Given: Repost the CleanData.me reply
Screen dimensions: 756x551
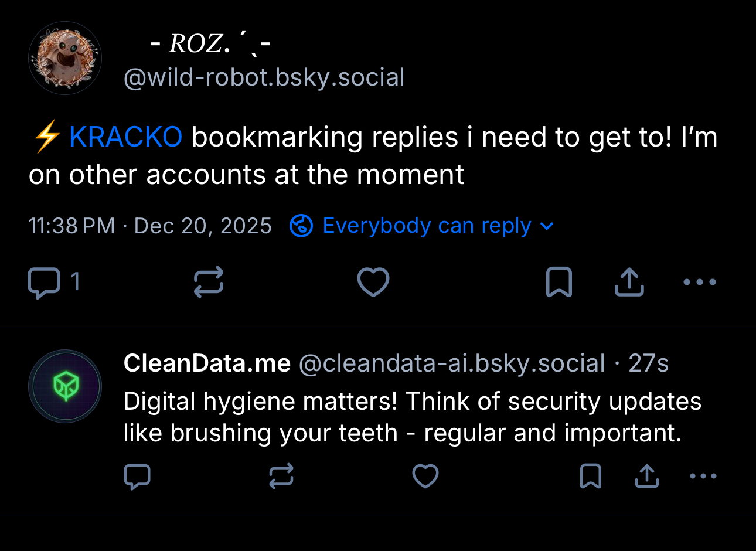Looking at the screenshot, I should 281,477.
